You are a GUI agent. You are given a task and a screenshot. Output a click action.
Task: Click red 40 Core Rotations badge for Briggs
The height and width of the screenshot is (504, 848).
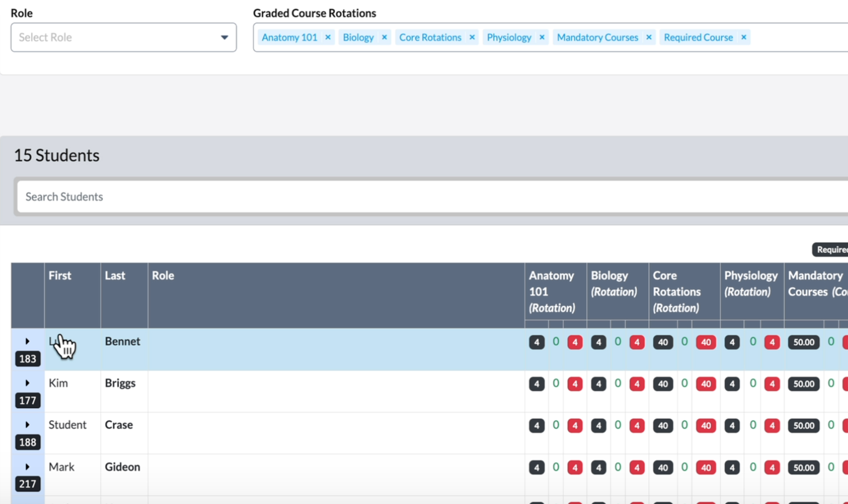[706, 384]
